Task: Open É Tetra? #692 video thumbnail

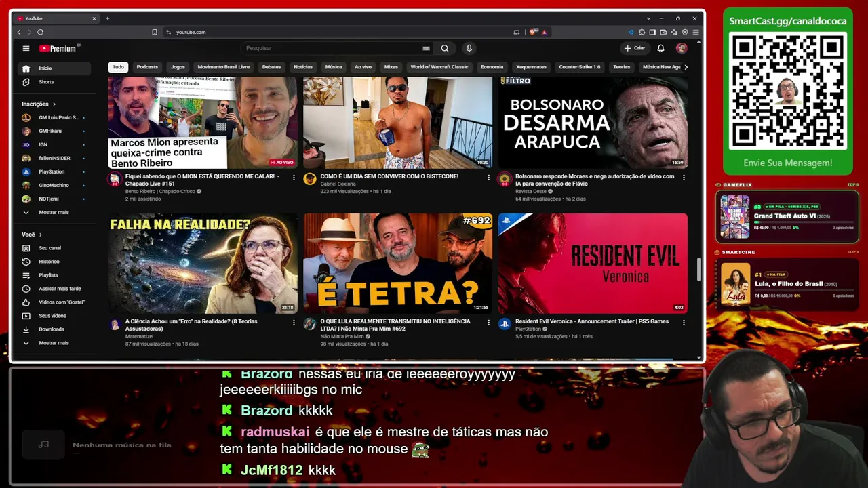Action: click(398, 264)
